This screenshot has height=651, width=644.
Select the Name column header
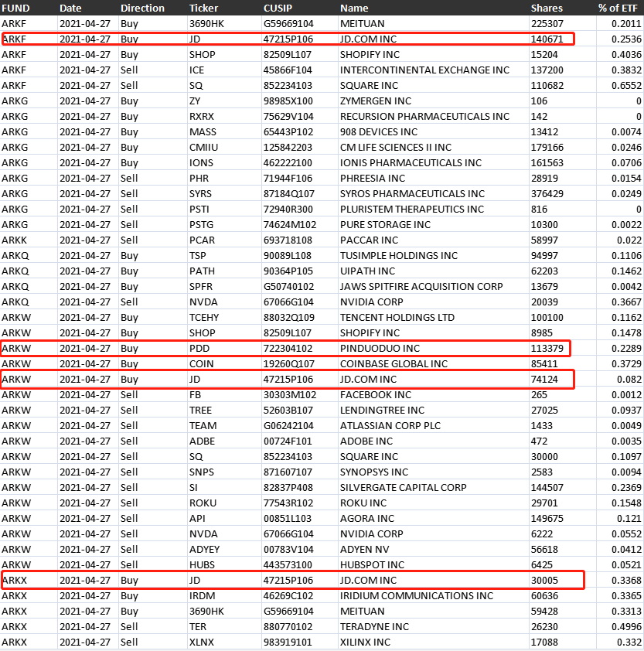click(x=354, y=8)
